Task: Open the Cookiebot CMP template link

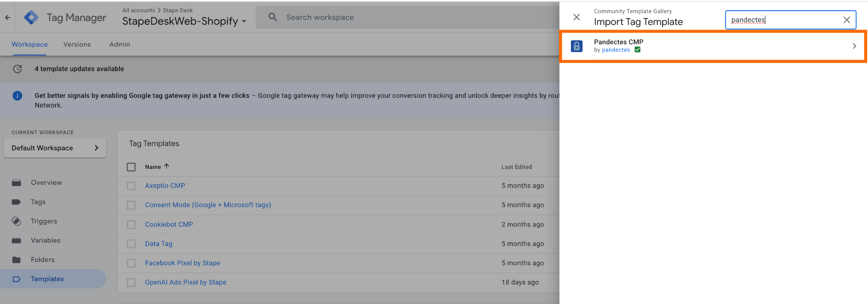Action: click(x=169, y=224)
